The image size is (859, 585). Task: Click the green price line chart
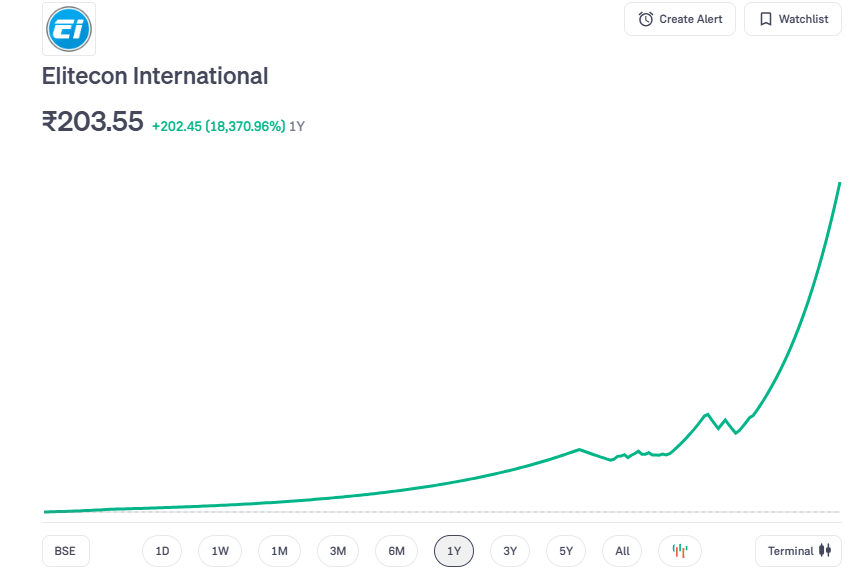pyautogui.click(x=442, y=347)
